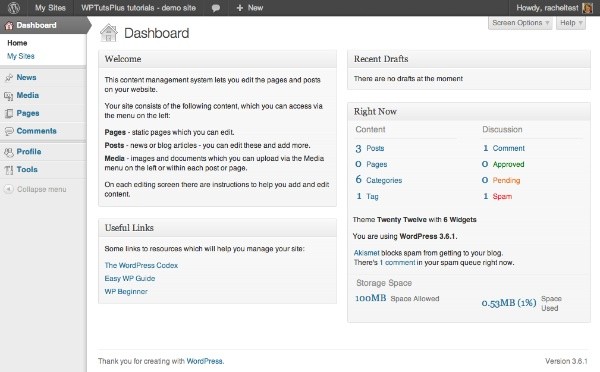The height and width of the screenshot is (372, 600).
Task: Click the Right Now widget title bar
Action: (x=469, y=111)
